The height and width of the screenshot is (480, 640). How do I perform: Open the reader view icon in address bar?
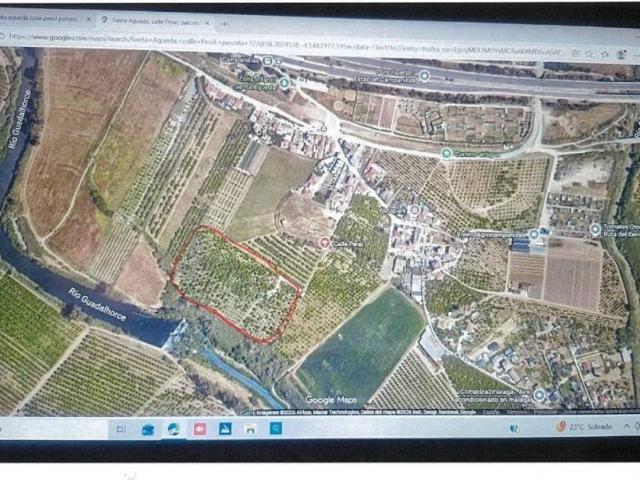pyautogui.click(x=575, y=53)
